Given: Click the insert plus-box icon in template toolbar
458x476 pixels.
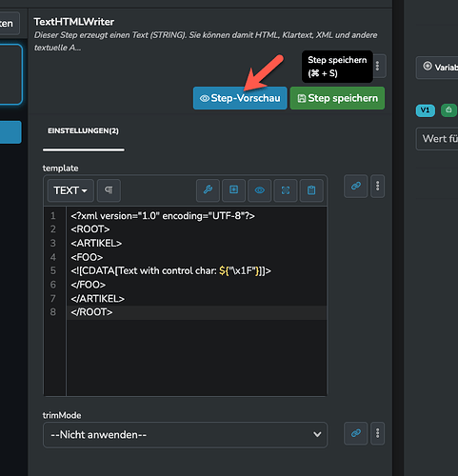Looking at the screenshot, I should click(233, 190).
